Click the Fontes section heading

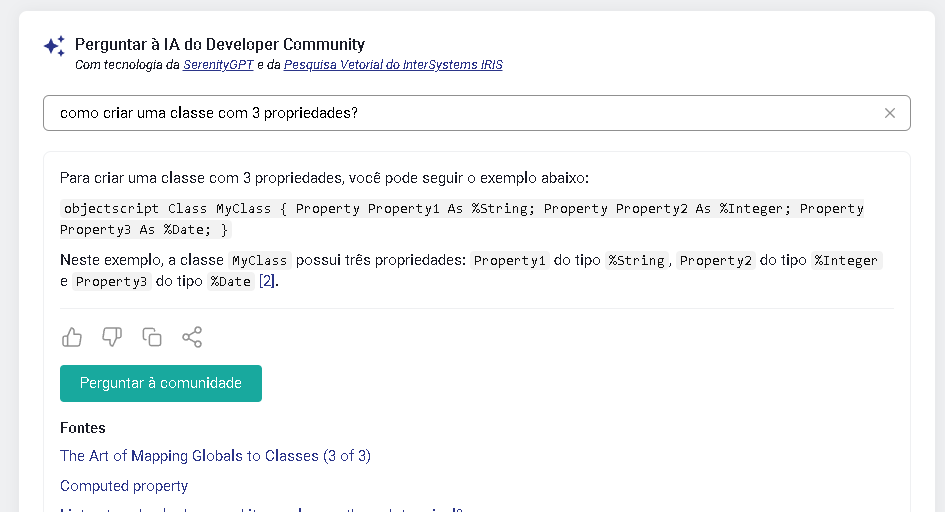[x=83, y=428]
